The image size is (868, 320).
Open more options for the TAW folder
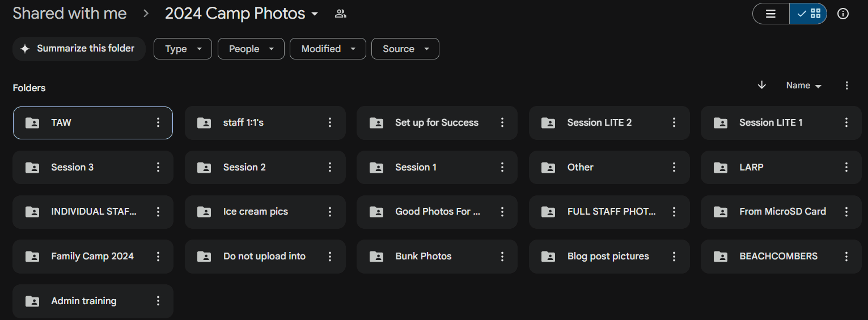click(x=158, y=123)
